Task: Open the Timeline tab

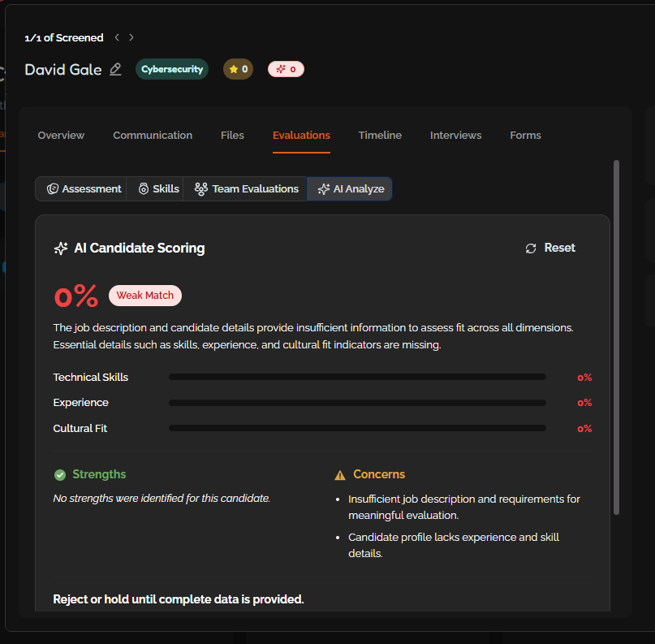Action: (380, 136)
